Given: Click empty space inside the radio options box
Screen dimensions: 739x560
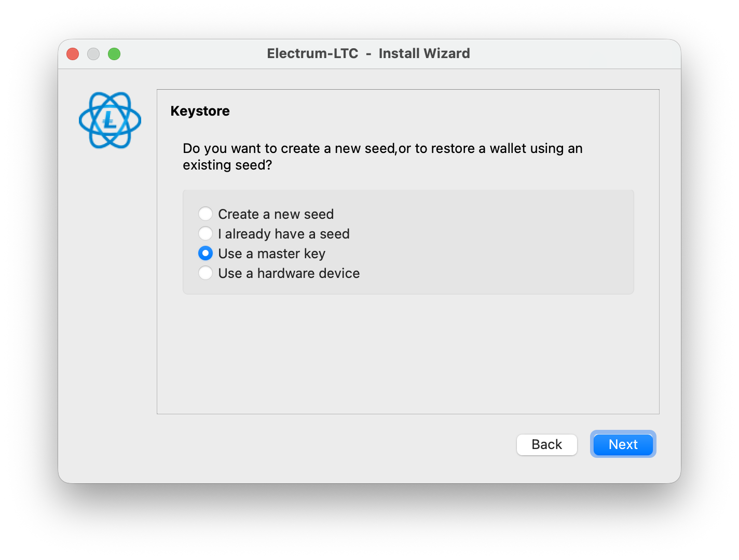Looking at the screenshot, I should 493,244.
